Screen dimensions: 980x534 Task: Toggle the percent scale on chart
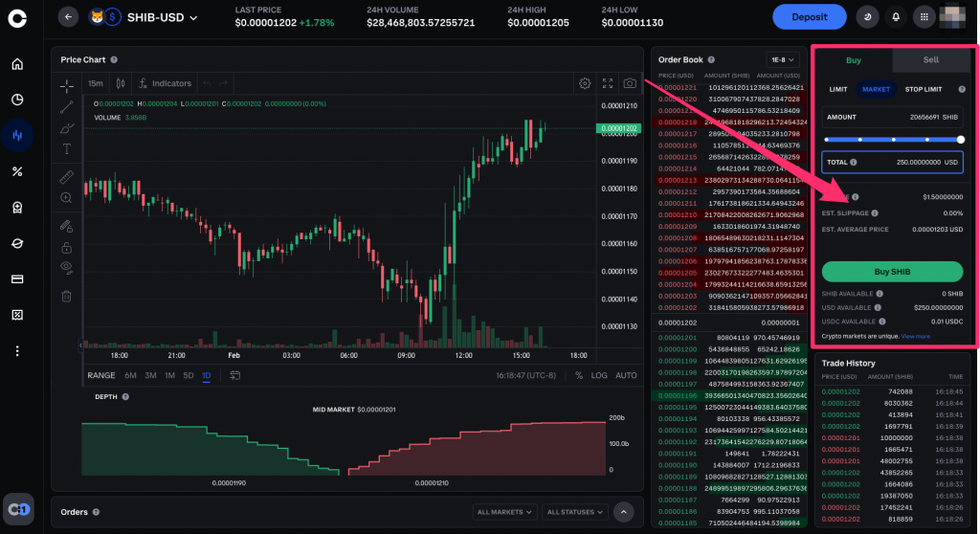tap(579, 375)
